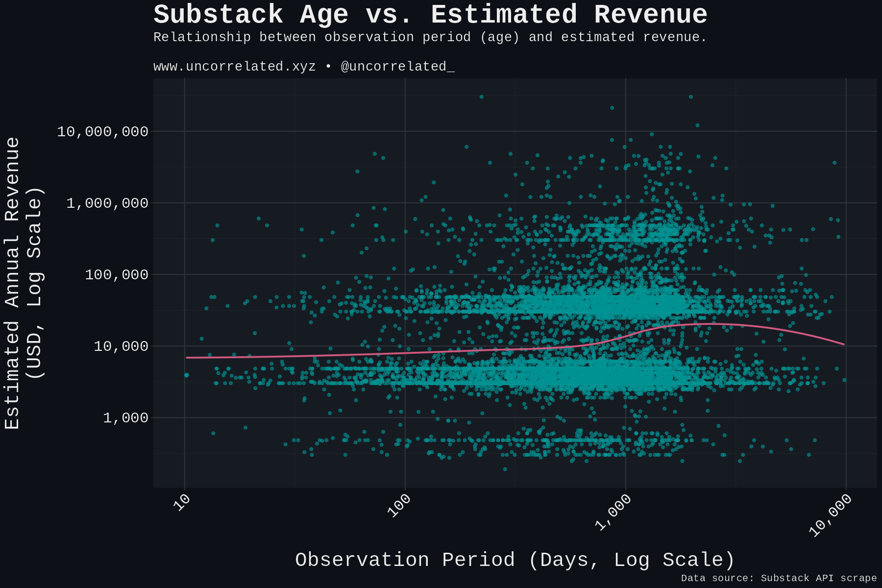The width and height of the screenshot is (882, 588).
Task: Click the Data source: Substack API scrape text
Action: [x=778, y=578]
